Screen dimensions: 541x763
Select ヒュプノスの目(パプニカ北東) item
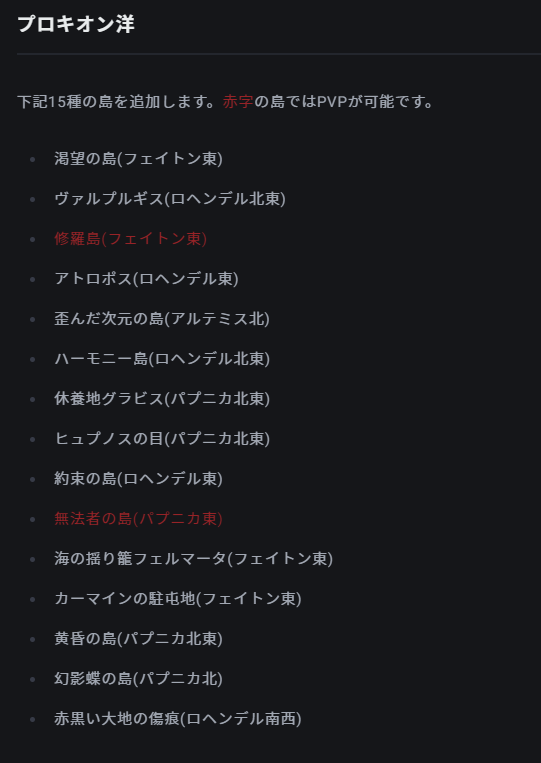162,438
